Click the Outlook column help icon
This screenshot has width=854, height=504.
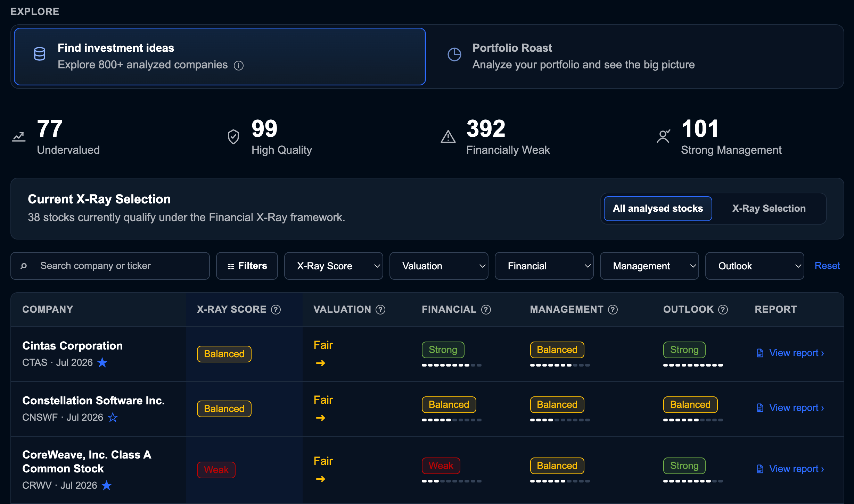point(723,309)
